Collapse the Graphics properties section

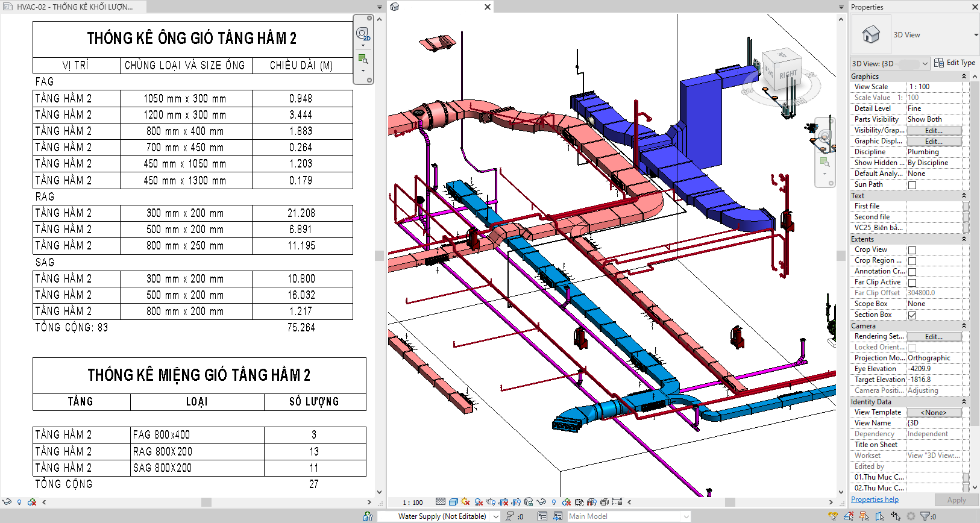pyautogui.click(x=964, y=77)
